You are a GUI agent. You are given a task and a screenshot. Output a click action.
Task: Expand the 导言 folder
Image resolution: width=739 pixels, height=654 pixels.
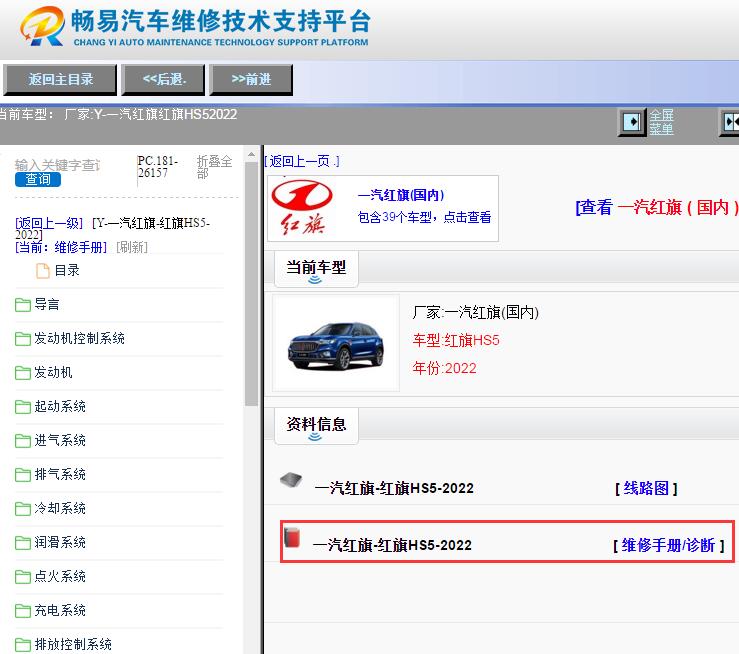click(x=47, y=304)
